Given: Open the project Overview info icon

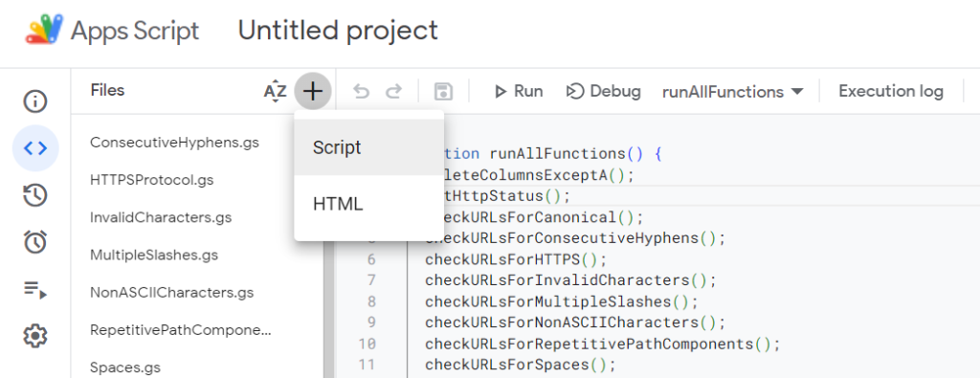Looking at the screenshot, I should [x=35, y=101].
